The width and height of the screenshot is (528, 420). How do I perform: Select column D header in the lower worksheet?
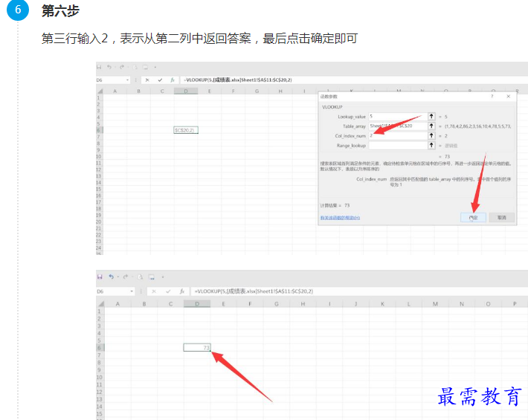click(197, 304)
